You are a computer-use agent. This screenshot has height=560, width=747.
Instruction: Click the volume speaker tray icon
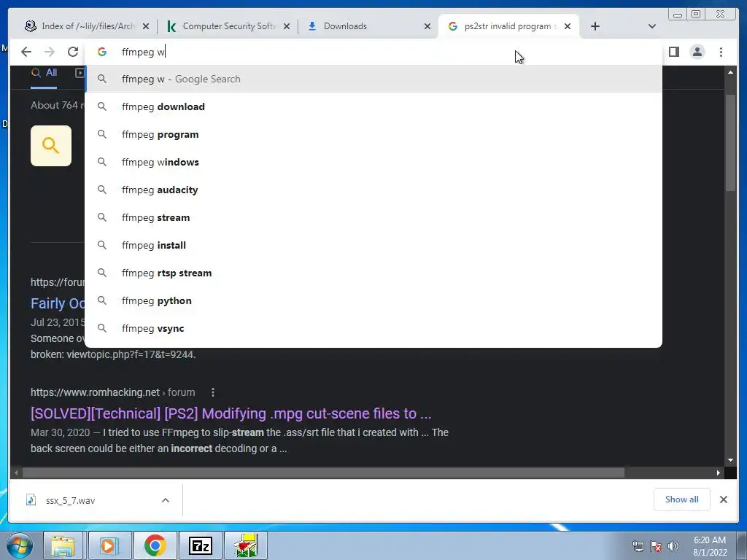coord(673,546)
